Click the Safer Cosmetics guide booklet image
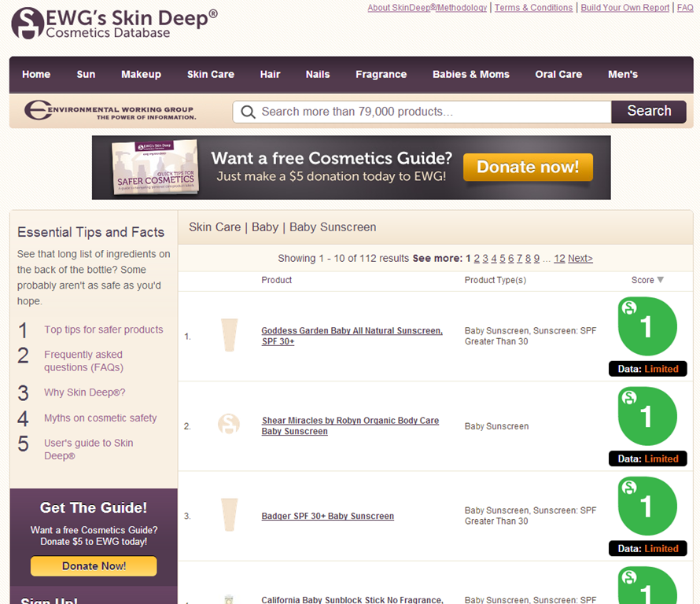This screenshot has width=700, height=604. click(x=155, y=168)
